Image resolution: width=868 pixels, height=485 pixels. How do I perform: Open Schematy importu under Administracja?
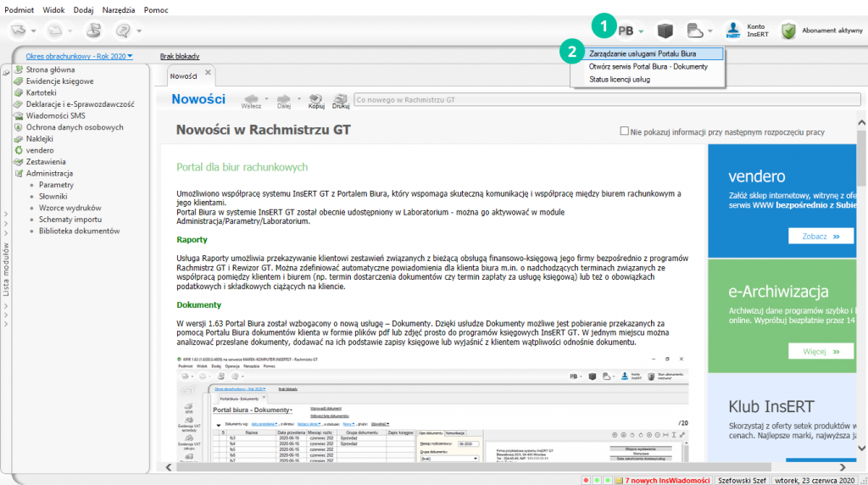point(70,220)
